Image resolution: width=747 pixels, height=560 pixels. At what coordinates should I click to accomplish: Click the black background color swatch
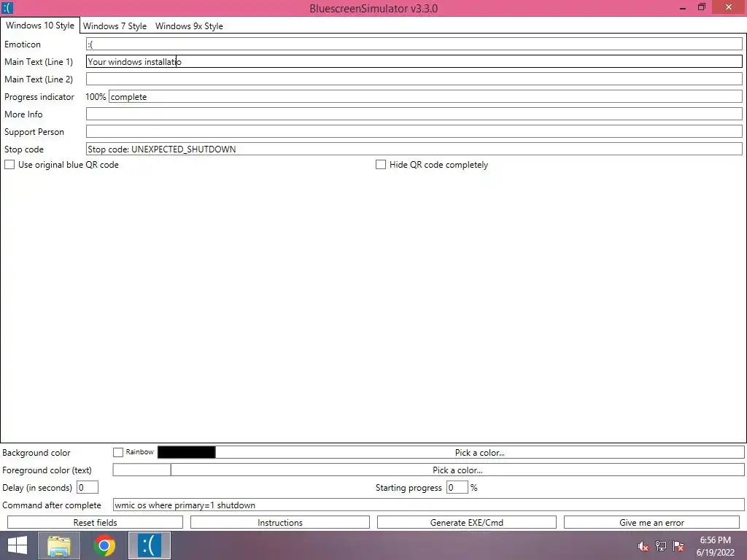coord(186,452)
